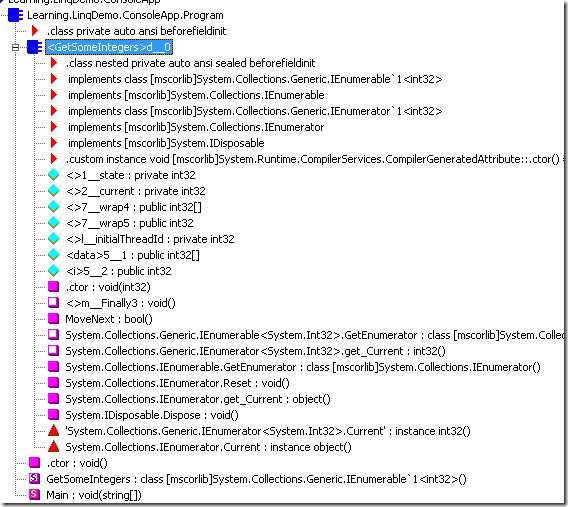Click static method icon of GetSomeIntegers
568x507 pixels.
pyautogui.click(x=34, y=478)
